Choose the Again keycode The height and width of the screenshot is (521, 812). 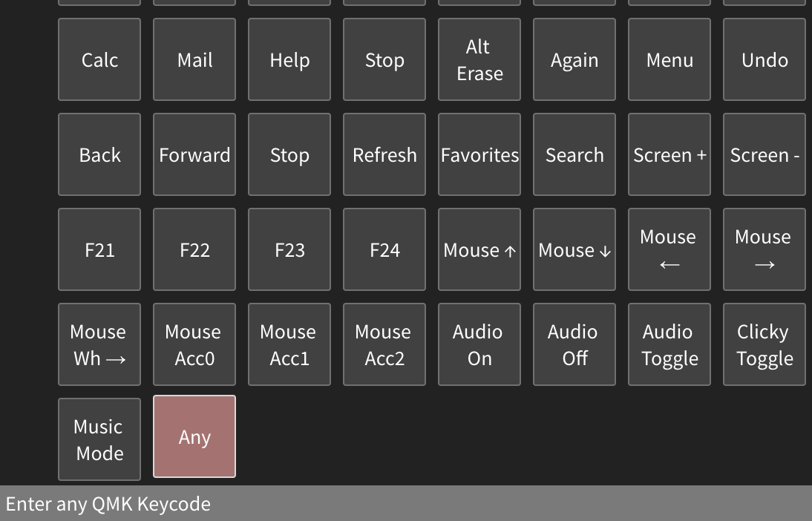click(x=574, y=59)
